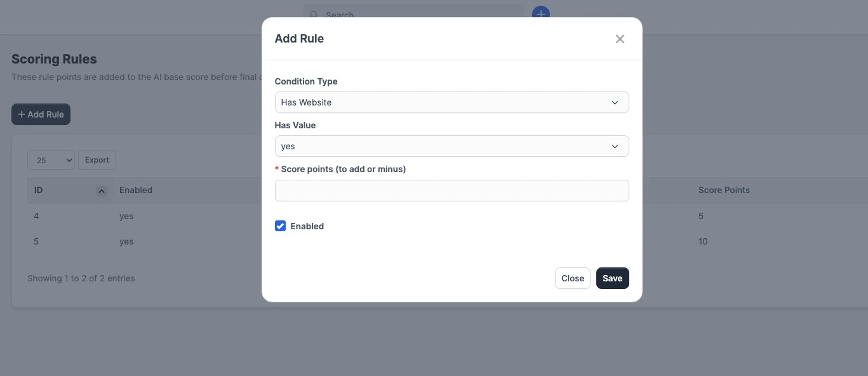Open the Condition Type dropdown chevron
This screenshot has height=376, width=868.
point(614,102)
